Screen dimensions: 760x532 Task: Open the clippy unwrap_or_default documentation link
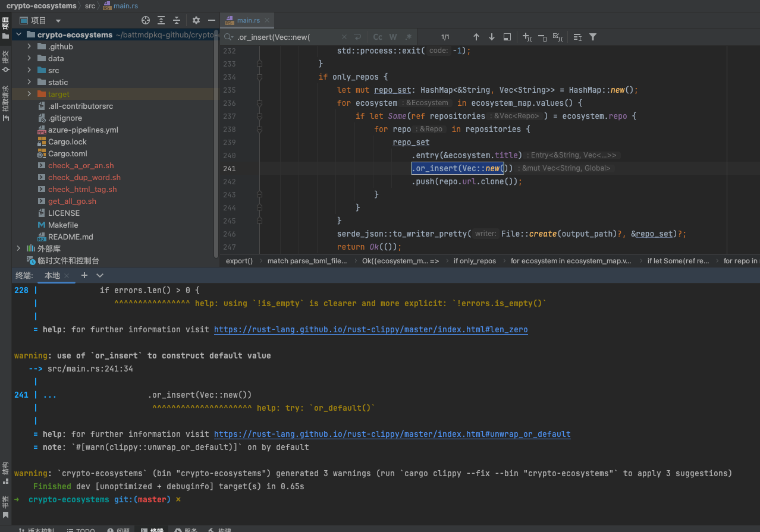(x=392, y=434)
